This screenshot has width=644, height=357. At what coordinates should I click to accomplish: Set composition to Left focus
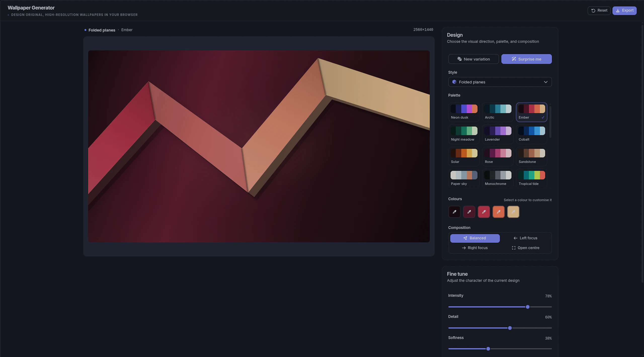[x=525, y=238]
